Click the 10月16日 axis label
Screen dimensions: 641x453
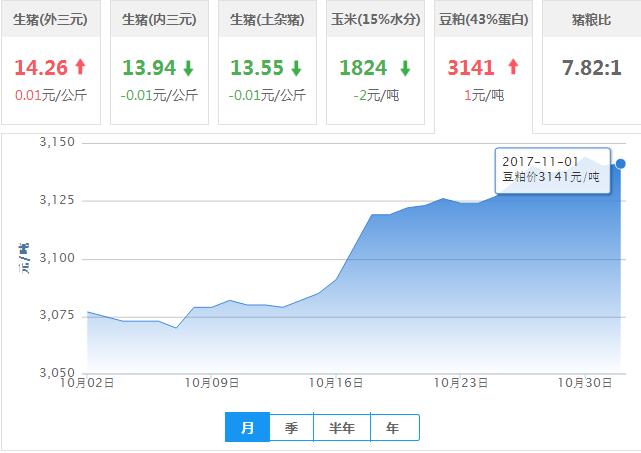point(336,383)
